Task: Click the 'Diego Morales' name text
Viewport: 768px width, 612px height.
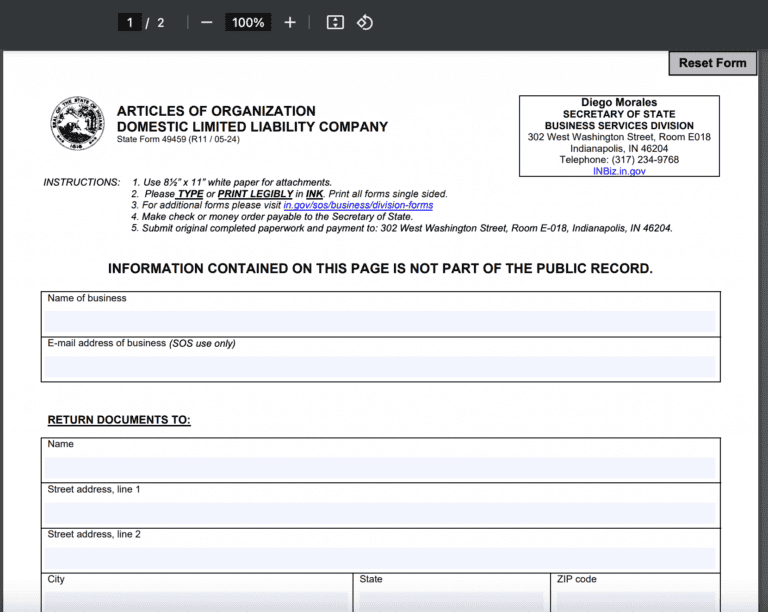Action: pos(619,102)
